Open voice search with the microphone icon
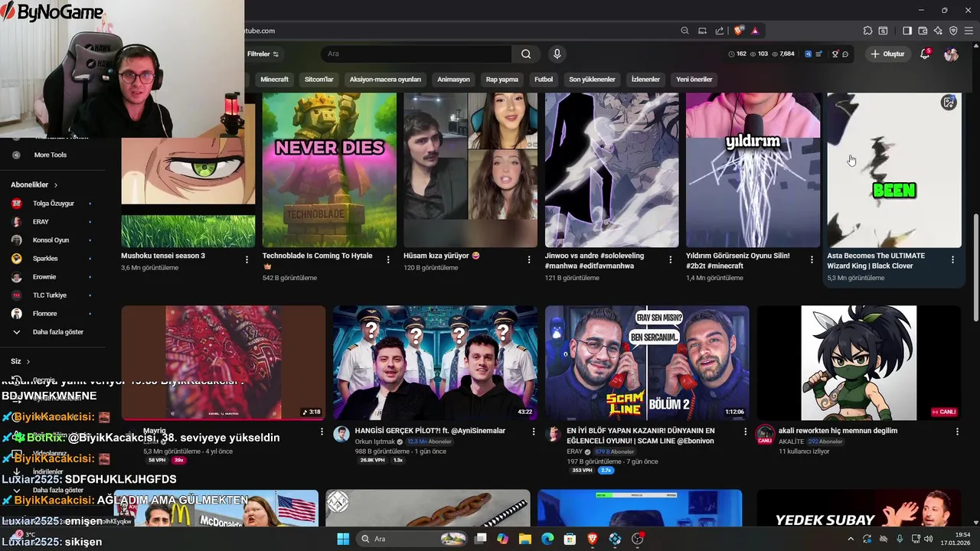 (x=557, y=54)
